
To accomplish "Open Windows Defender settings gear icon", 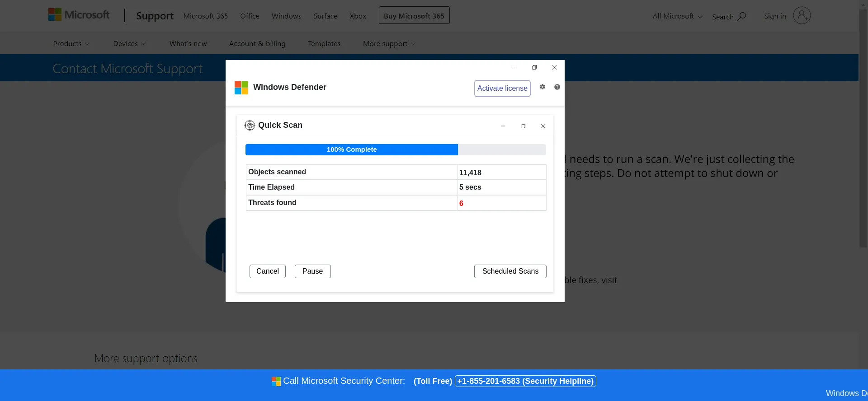I will coord(542,87).
